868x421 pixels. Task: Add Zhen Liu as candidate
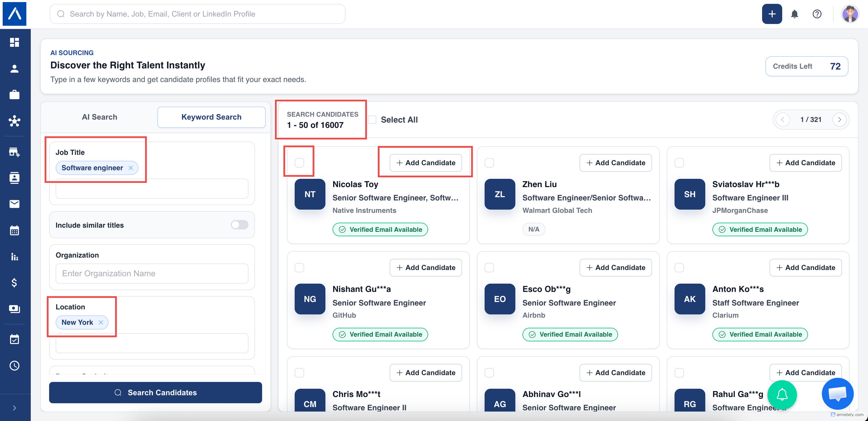pos(615,163)
